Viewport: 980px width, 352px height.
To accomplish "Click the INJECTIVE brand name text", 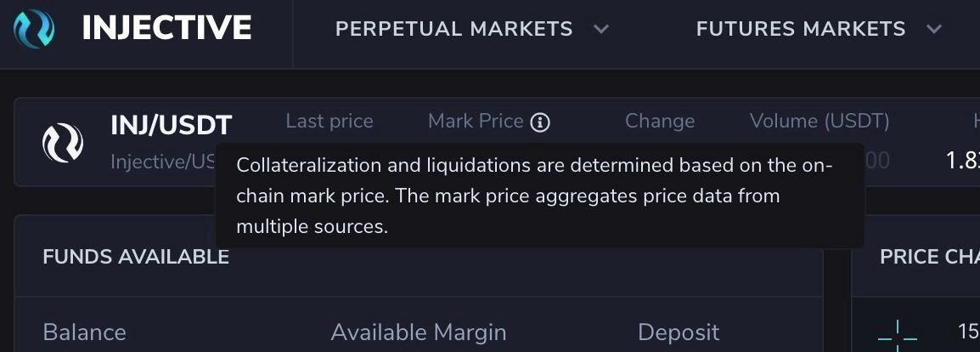I will pyautogui.click(x=166, y=29).
